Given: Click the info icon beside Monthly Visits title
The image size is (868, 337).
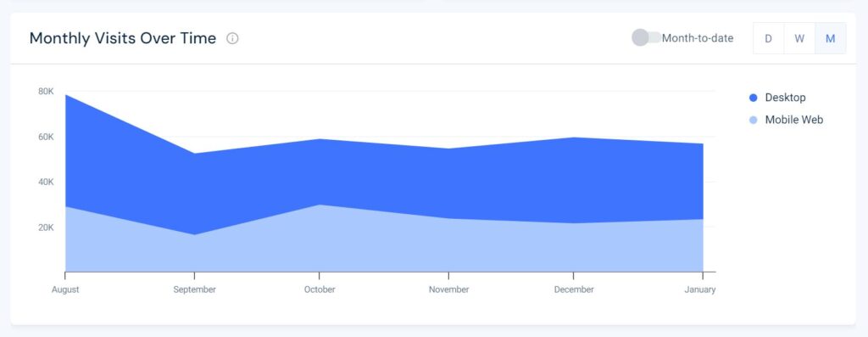Looking at the screenshot, I should tap(232, 38).
